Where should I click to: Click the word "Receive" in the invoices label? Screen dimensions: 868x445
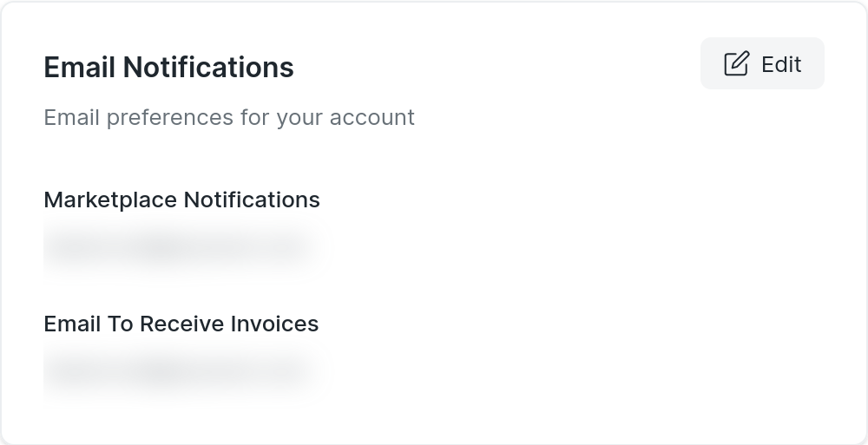pyautogui.click(x=181, y=324)
